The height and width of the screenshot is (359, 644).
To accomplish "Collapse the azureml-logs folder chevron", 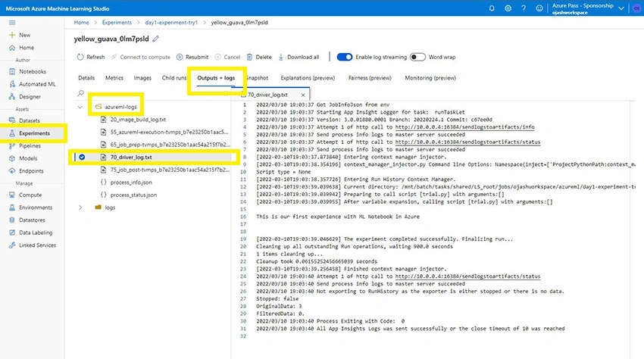I will pos(80,107).
